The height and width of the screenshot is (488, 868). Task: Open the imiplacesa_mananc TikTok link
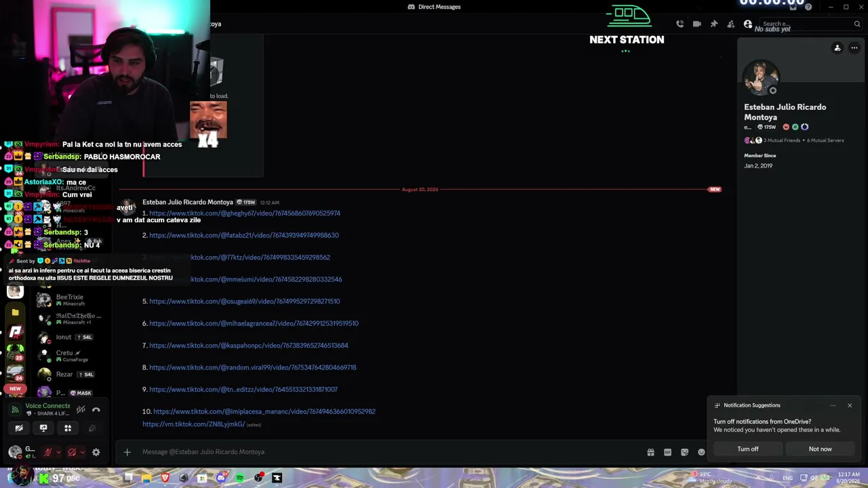[264, 411]
